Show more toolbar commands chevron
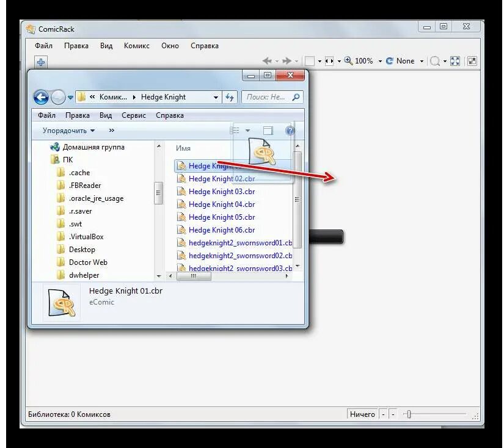 pyautogui.click(x=112, y=131)
